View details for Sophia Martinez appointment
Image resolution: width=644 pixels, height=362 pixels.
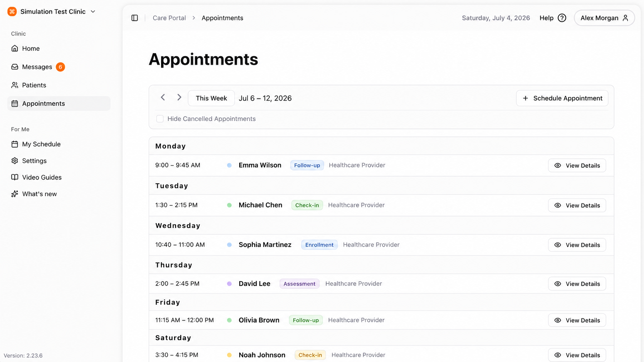pyautogui.click(x=577, y=245)
